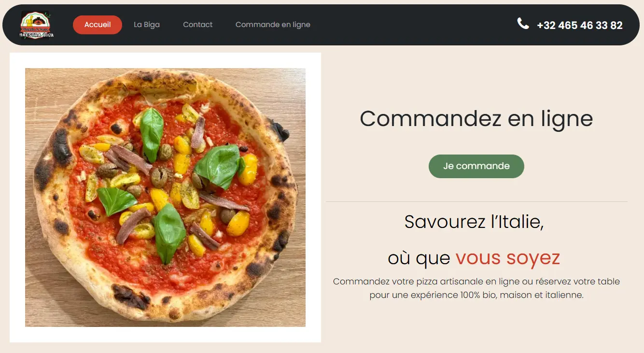The width and height of the screenshot is (644, 353).
Task: Click the white frame around the pizza
Action: pos(165,60)
